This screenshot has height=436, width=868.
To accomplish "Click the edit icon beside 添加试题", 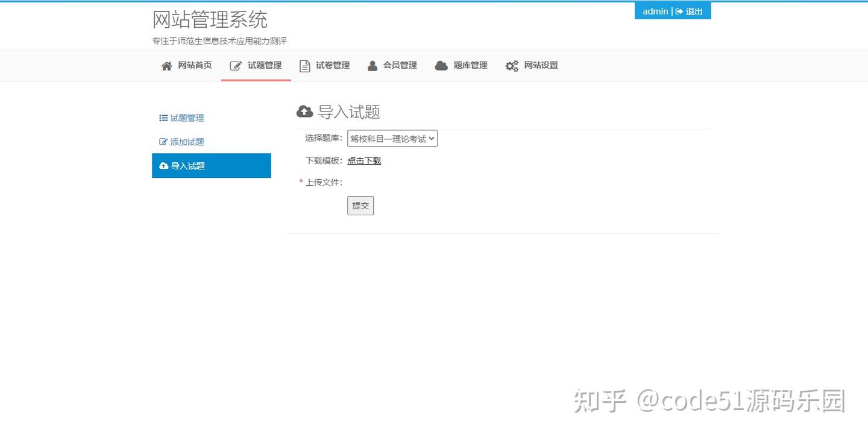I will (163, 141).
